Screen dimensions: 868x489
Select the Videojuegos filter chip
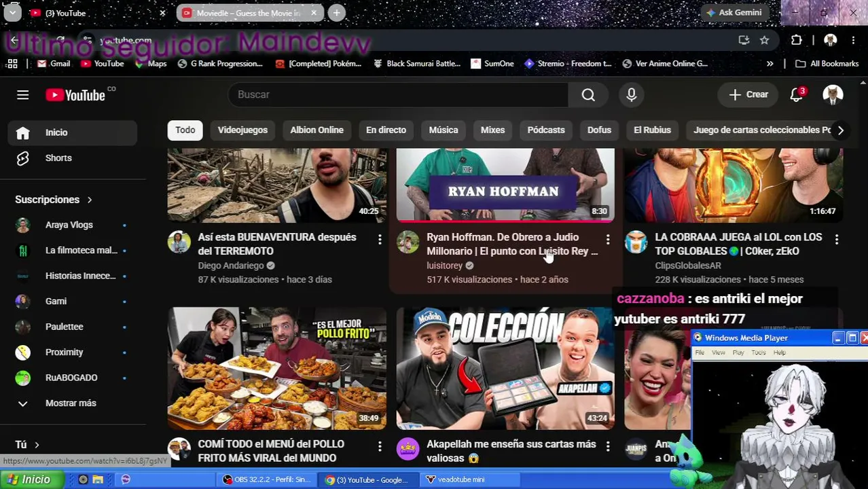pos(242,130)
